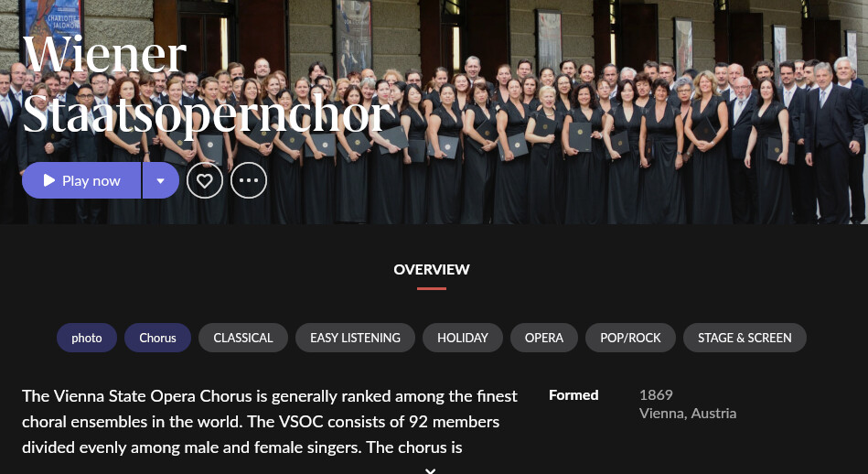The width and height of the screenshot is (868, 474).
Task: Click the 1869 formed year
Action: 656,394
